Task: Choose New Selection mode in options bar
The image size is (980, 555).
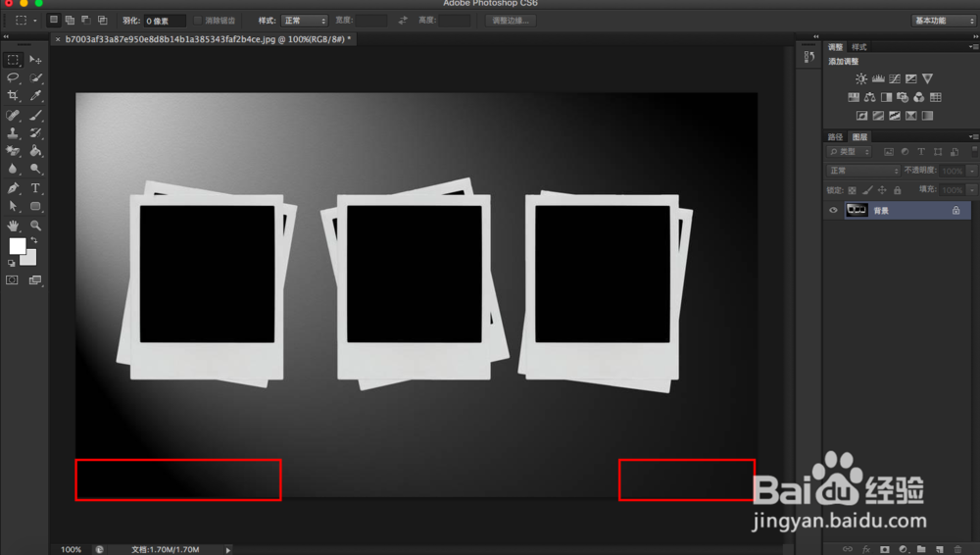Action: click(x=54, y=20)
